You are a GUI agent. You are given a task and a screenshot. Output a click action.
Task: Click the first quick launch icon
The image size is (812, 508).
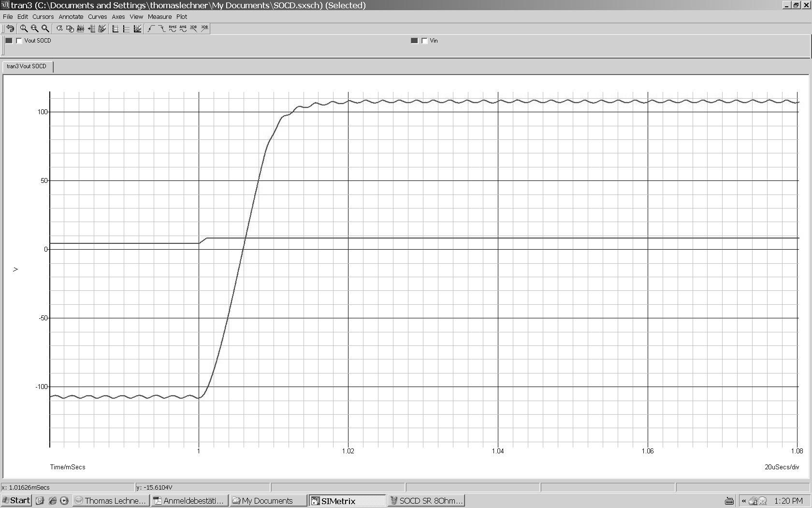coord(40,501)
